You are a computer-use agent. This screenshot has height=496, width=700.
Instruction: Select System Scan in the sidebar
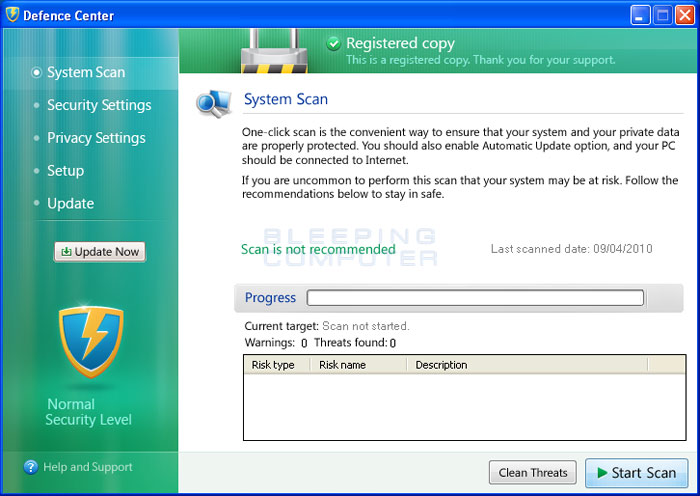point(86,72)
